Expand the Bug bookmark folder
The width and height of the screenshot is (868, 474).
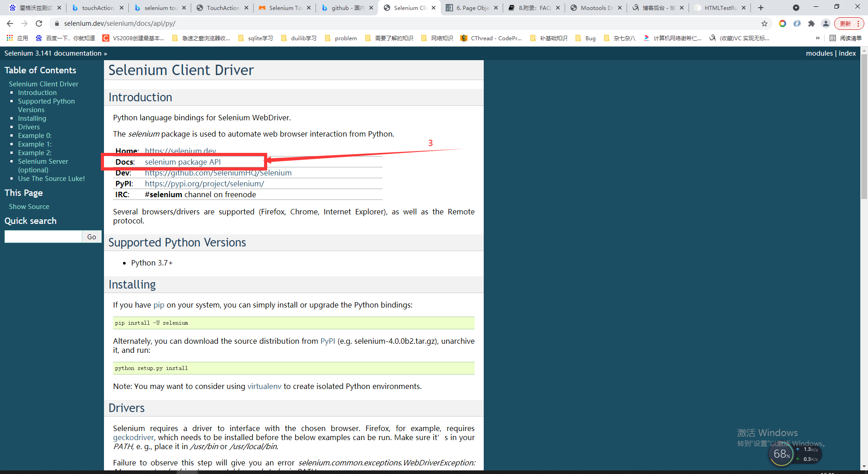click(585, 38)
